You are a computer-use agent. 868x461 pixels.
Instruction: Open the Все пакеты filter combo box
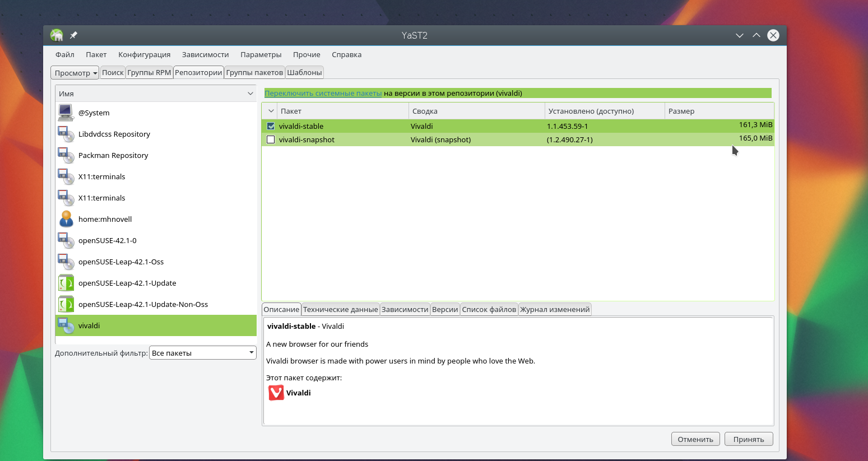pyautogui.click(x=202, y=353)
